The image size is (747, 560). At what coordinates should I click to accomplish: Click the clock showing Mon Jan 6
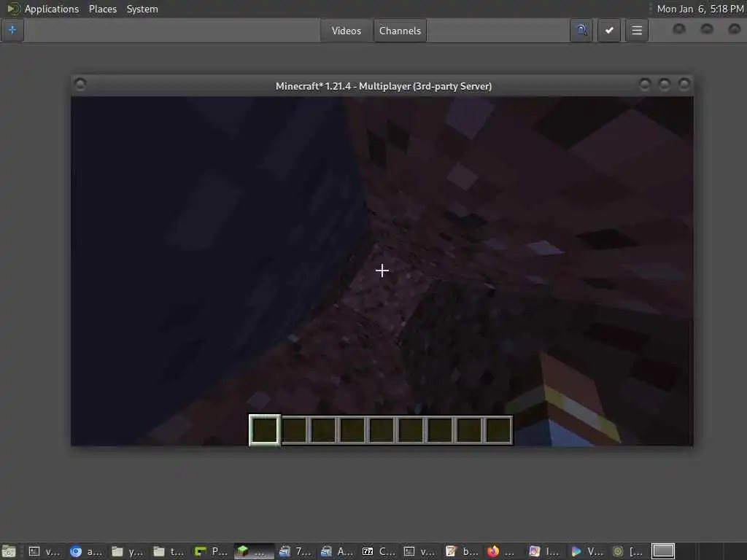pos(700,9)
